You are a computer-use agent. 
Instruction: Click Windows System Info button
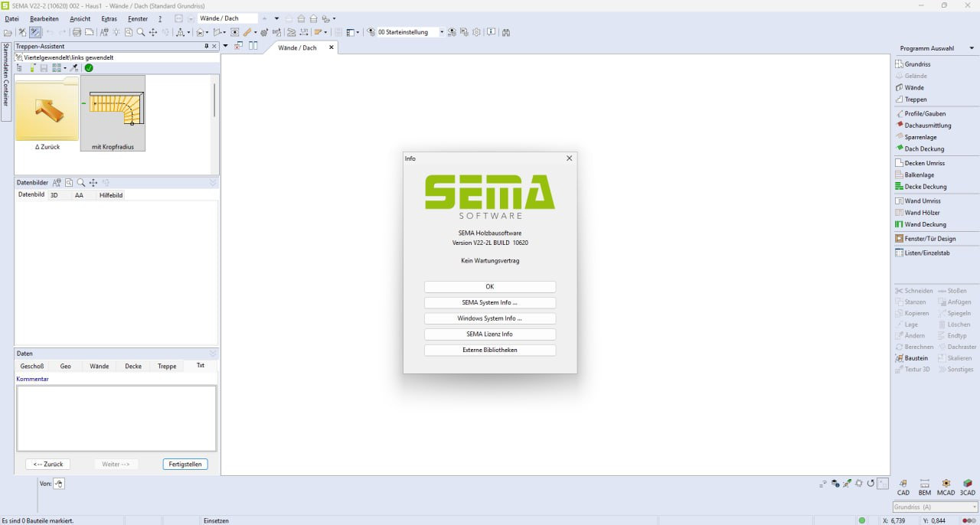pos(490,318)
